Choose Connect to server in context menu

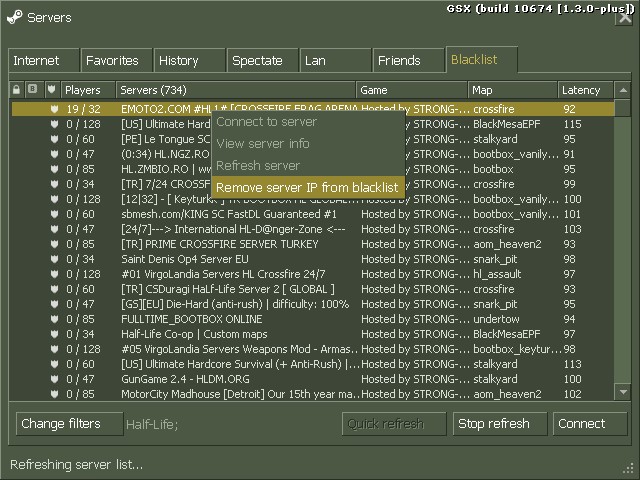[x=308, y=122]
